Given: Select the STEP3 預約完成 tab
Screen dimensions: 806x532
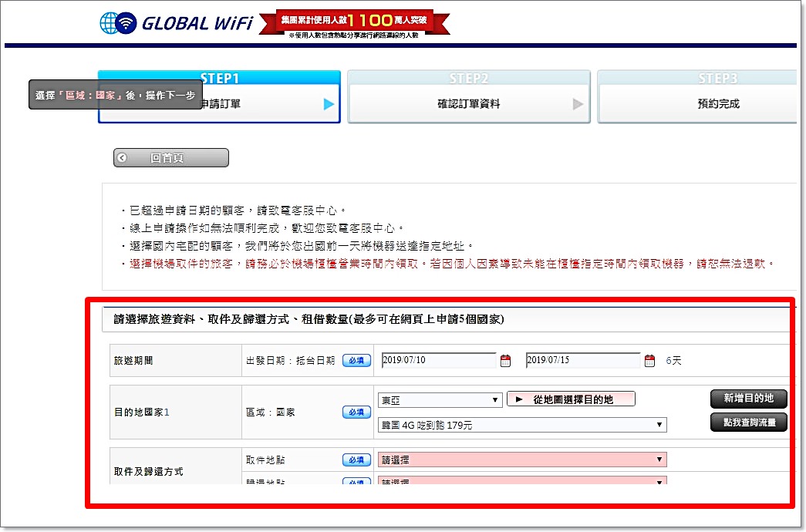Looking at the screenshot, I should 697,96.
